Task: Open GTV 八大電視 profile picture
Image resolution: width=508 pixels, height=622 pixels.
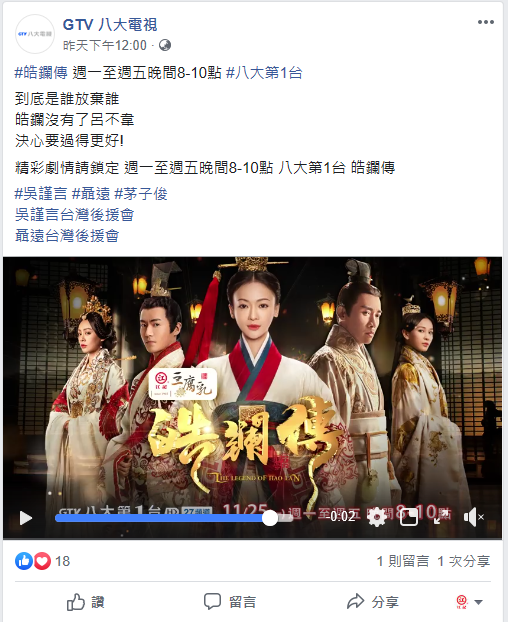Action: 35,34
